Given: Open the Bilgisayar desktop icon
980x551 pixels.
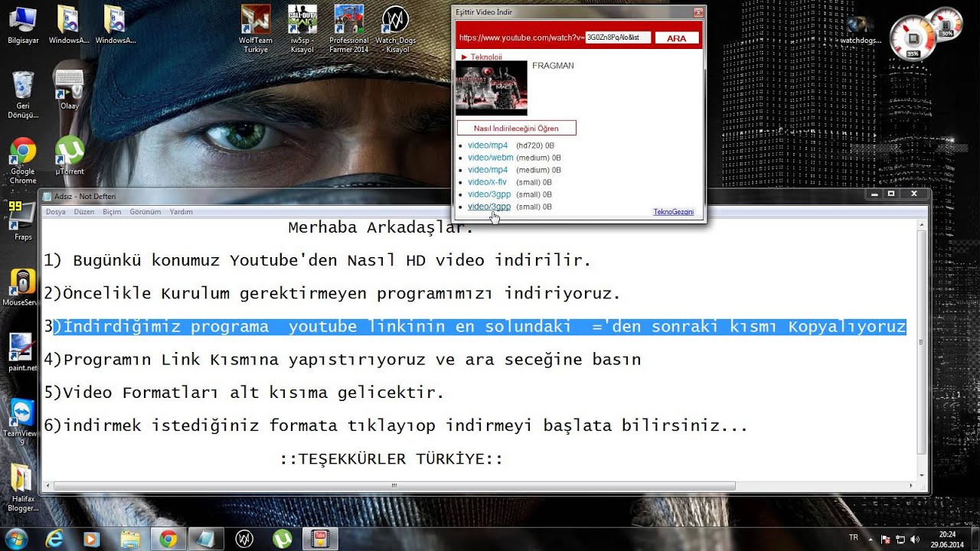Looking at the screenshot, I should [x=23, y=24].
